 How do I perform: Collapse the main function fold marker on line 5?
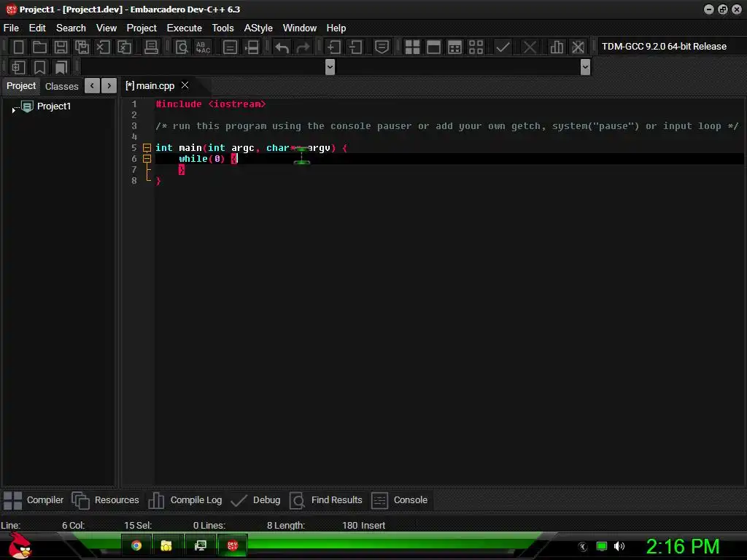(147, 147)
